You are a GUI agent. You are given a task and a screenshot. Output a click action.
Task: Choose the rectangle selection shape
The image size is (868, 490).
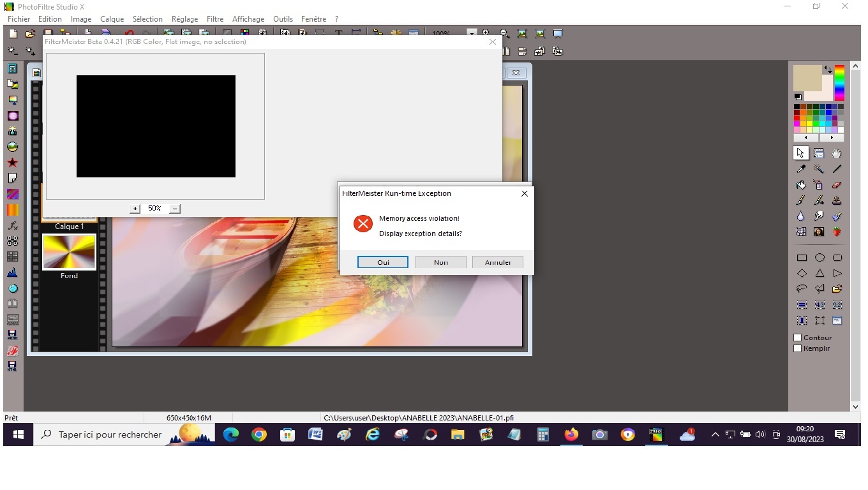click(x=802, y=258)
